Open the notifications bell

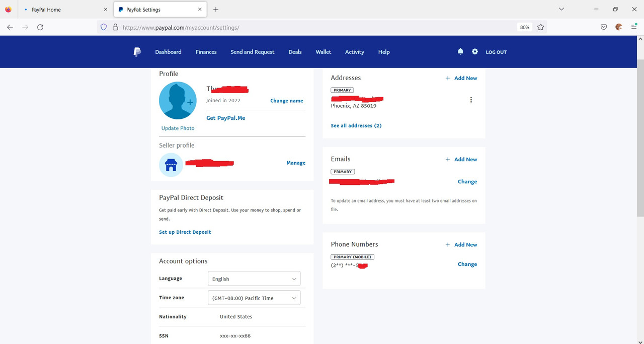460,52
